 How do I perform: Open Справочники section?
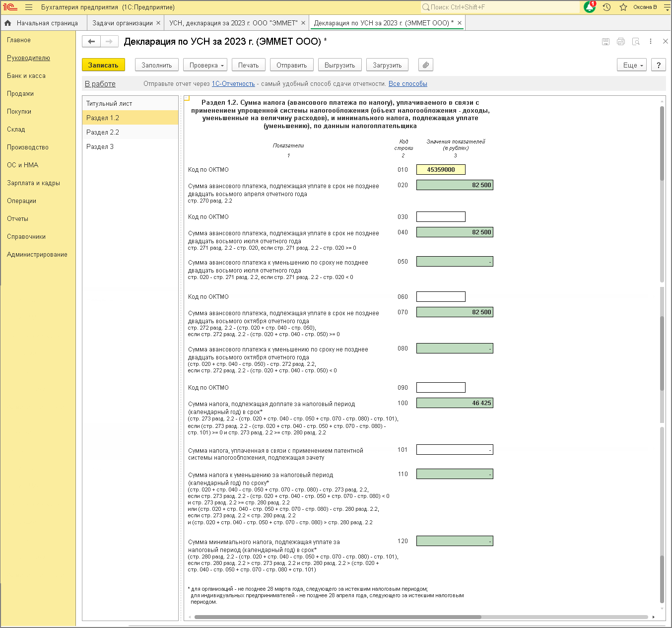pos(26,237)
